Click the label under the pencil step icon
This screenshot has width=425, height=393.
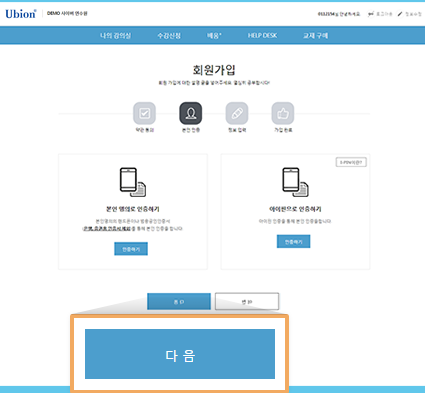coord(237,130)
